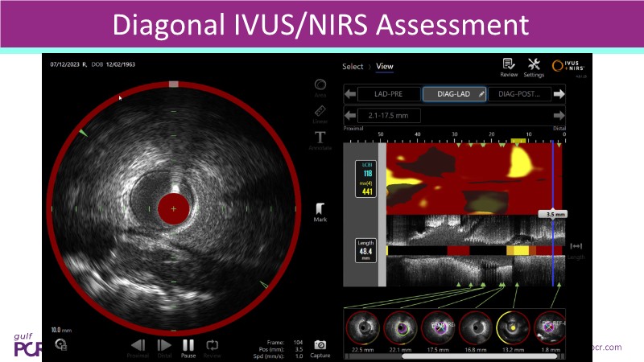
Task: Step toward Distal frame
Action: [164, 346]
